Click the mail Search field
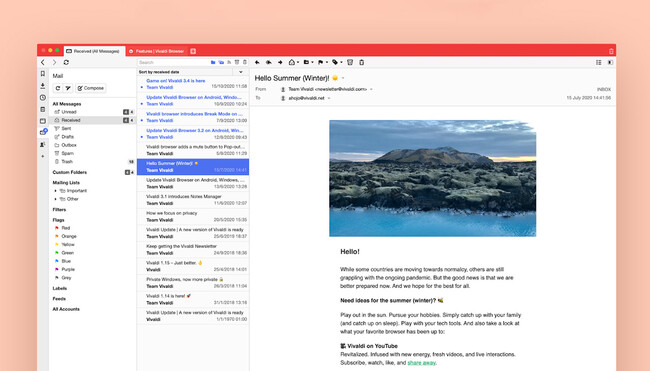 coord(174,62)
